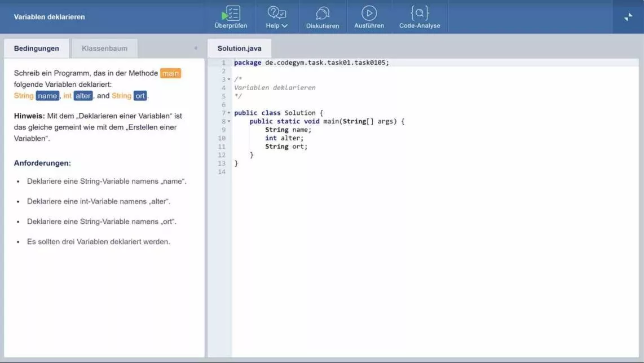Run code with the Ausführen play icon
Screen dimensions: 644x363
(x=369, y=13)
